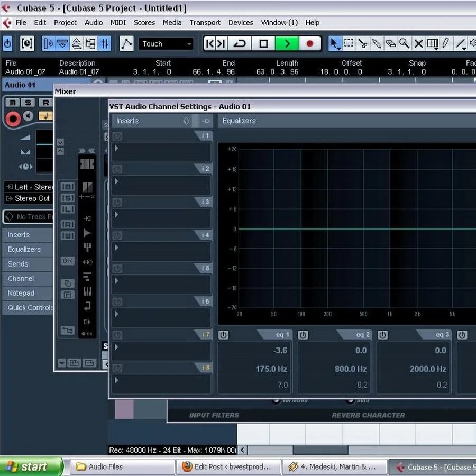The width and height of the screenshot is (476, 476).
Task: Open the Devices menu
Action: click(x=241, y=23)
